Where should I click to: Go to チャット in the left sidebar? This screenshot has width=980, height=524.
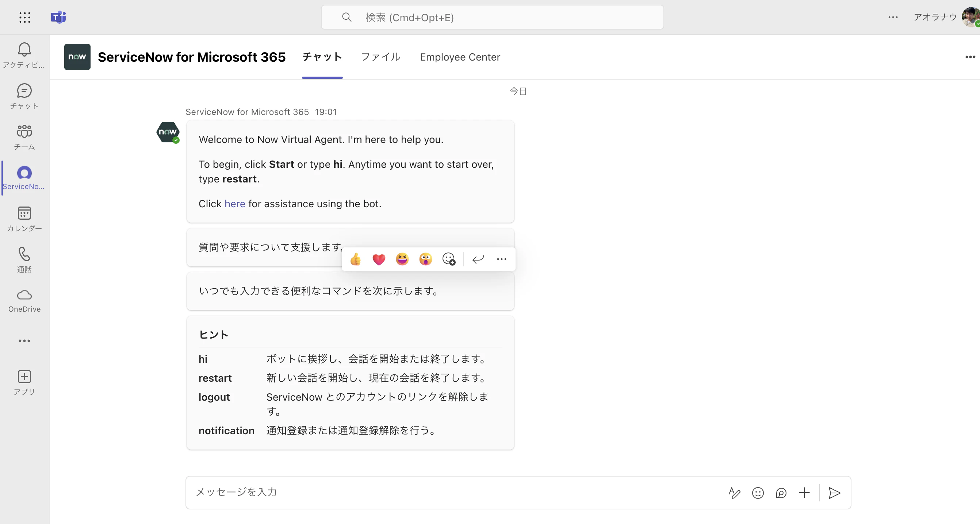pos(24,97)
